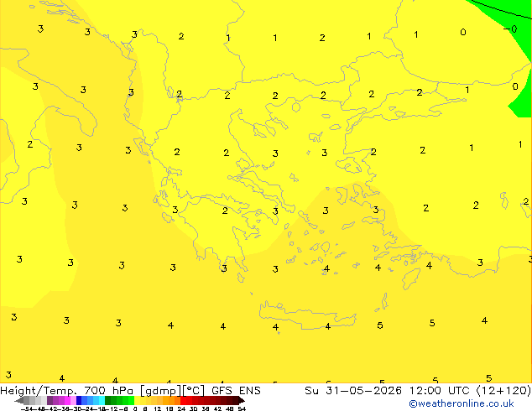Pick the bright red legend swatch above 24
532x411 pixels.
(183, 400)
